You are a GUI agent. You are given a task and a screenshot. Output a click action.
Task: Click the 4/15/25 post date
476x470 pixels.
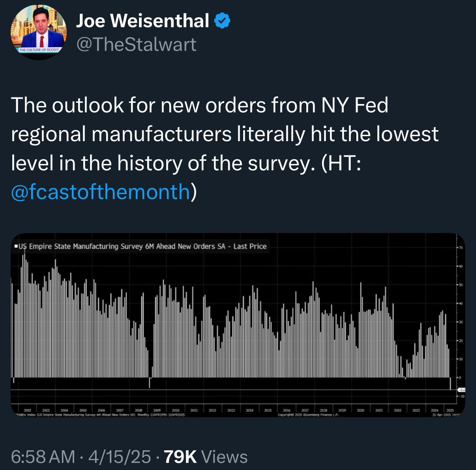tap(120, 457)
